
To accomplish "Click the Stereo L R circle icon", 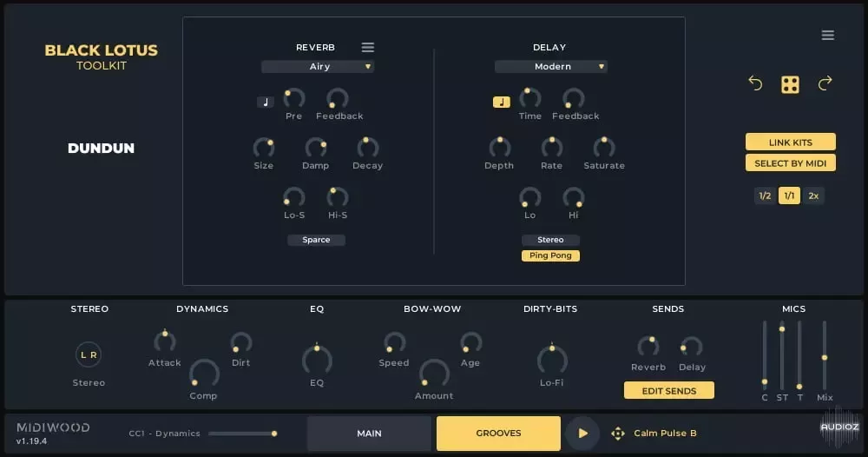I will coord(89,354).
